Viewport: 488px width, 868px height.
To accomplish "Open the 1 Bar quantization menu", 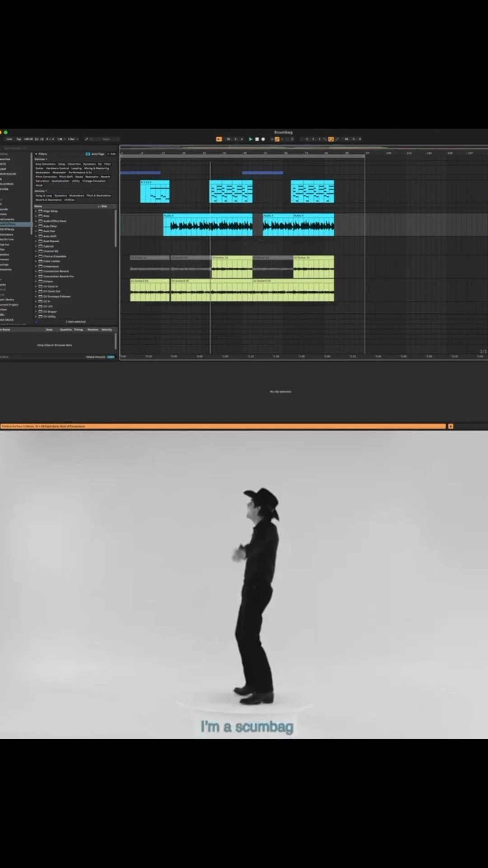I will tap(72, 139).
